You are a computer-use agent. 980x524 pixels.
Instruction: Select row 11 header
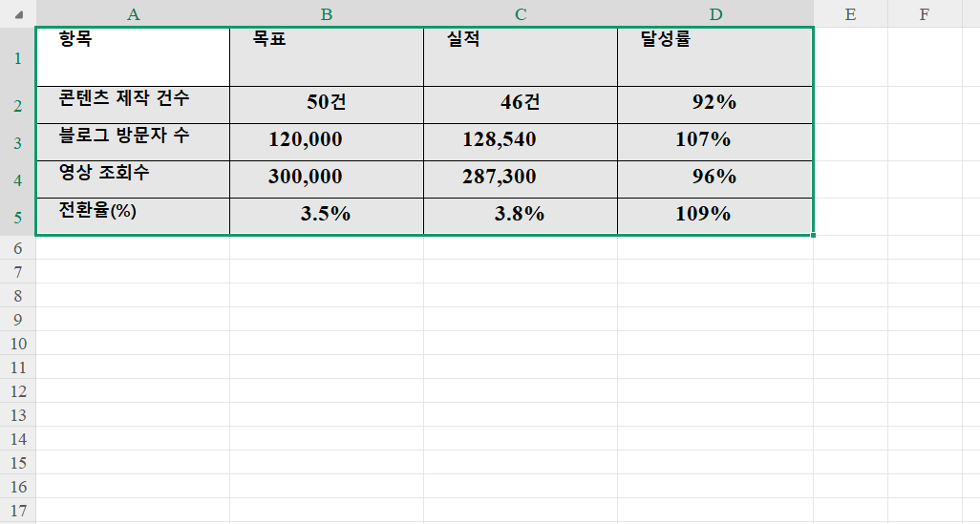[17, 367]
